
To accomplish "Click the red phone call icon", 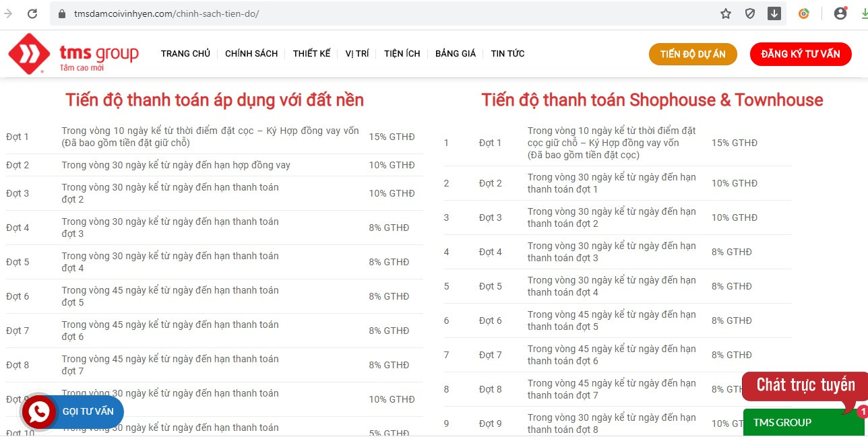I will coord(38,411).
